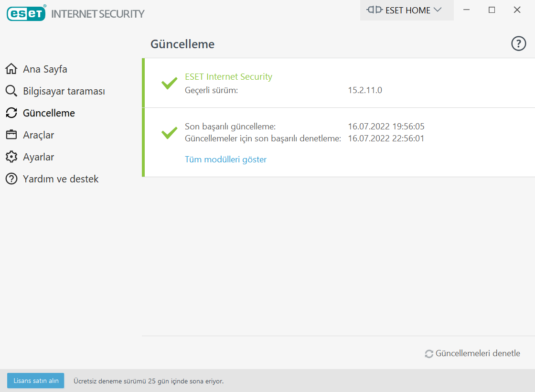The height and width of the screenshot is (392, 535).
Task: Click the Tüm modülleri göster link
Action: (x=225, y=159)
